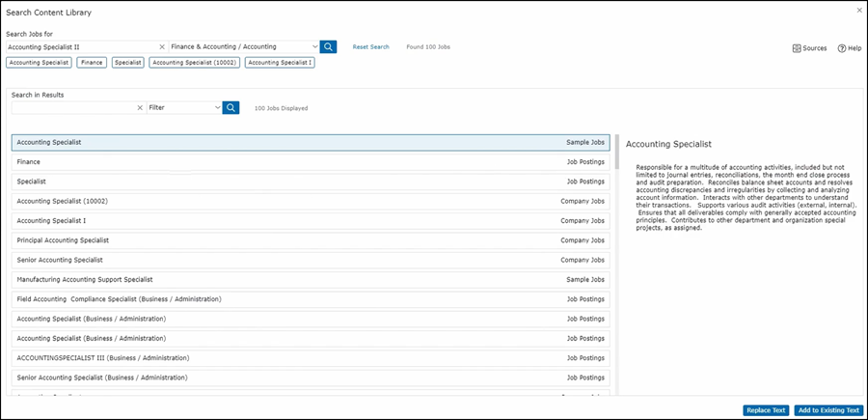Image resolution: width=868 pixels, height=420 pixels.
Task: Click the Replace Text button
Action: 766,410
